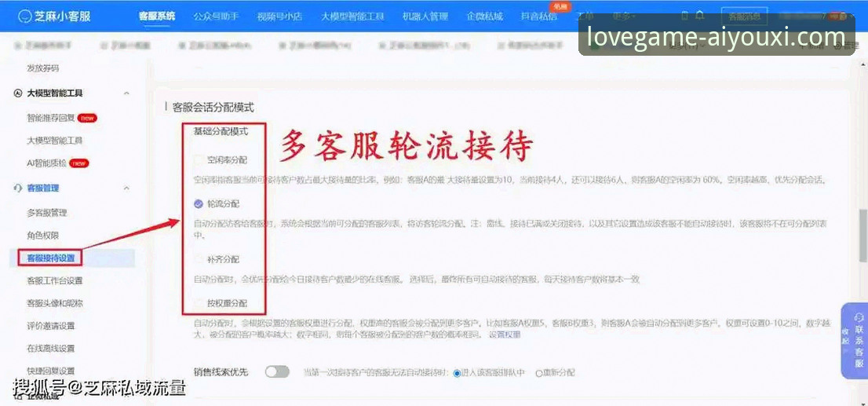
Task: Open 快捷回复设置 in the sidebar
Action: tap(50, 371)
